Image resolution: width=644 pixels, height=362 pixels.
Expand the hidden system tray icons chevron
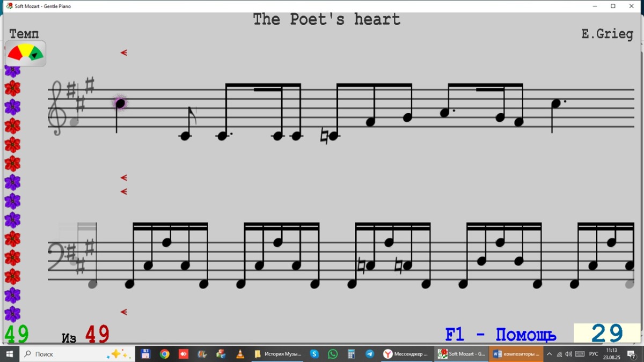click(x=549, y=354)
